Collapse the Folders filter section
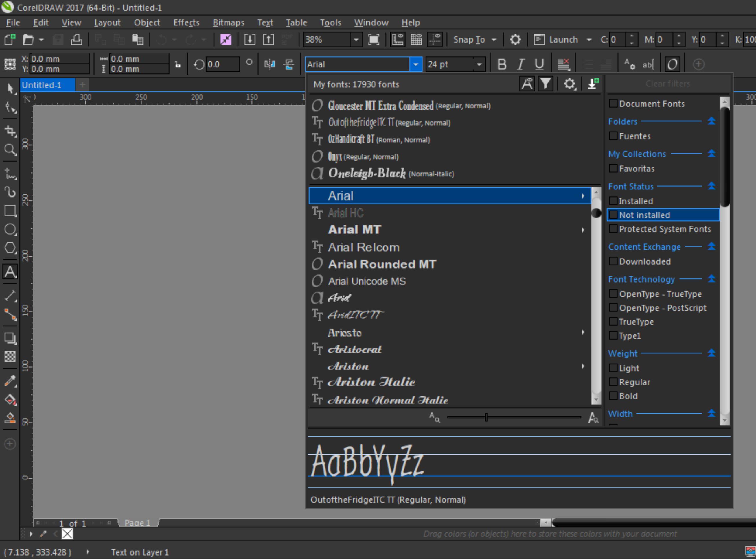This screenshot has width=756, height=559. (712, 121)
